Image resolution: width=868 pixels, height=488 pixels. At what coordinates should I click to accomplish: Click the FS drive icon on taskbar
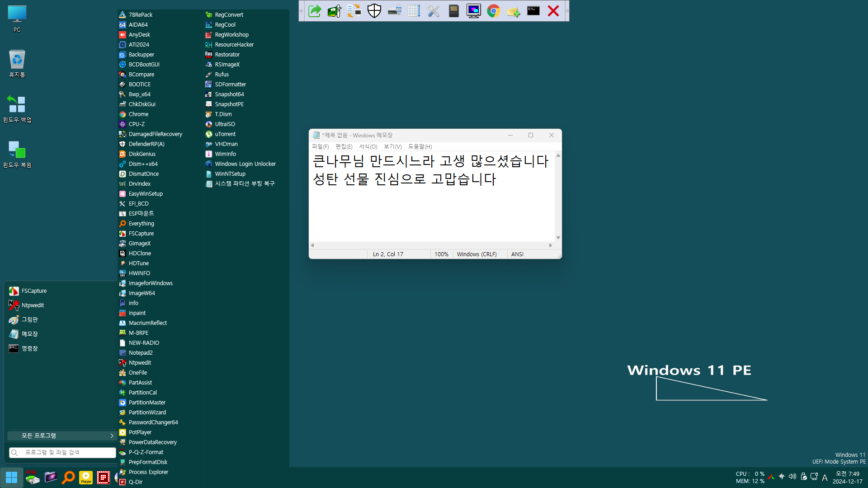click(33, 477)
